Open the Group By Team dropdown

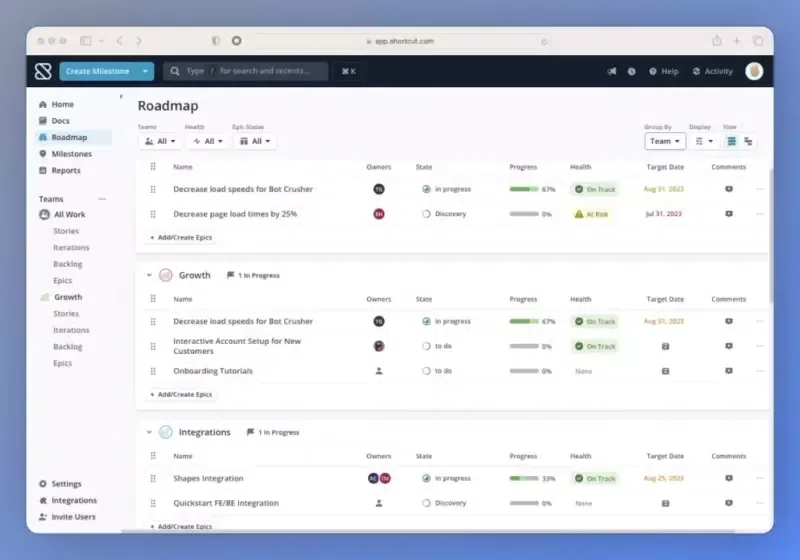click(x=665, y=141)
